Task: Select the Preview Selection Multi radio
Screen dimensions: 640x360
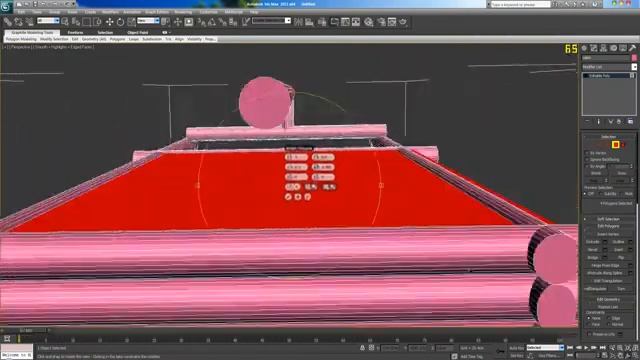Action: click(622, 194)
